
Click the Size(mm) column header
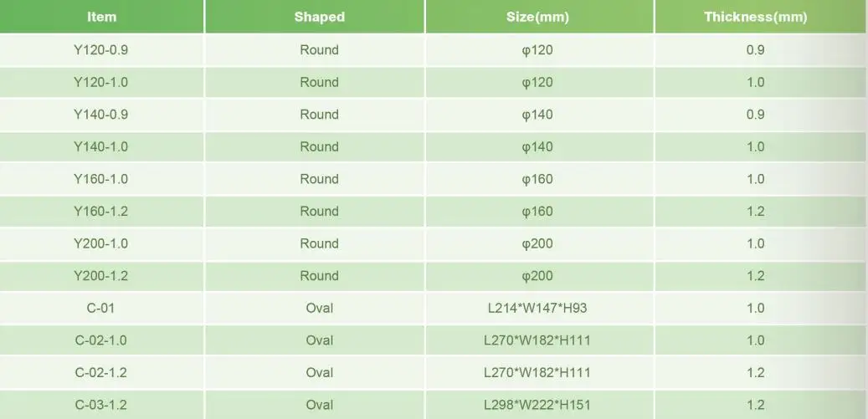pyautogui.click(x=537, y=17)
